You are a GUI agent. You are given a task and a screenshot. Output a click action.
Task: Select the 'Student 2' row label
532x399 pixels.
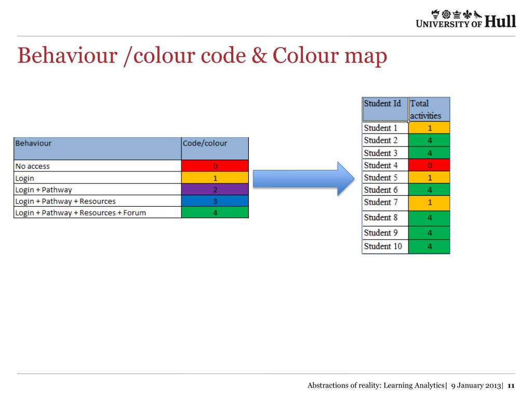coord(385,140)
